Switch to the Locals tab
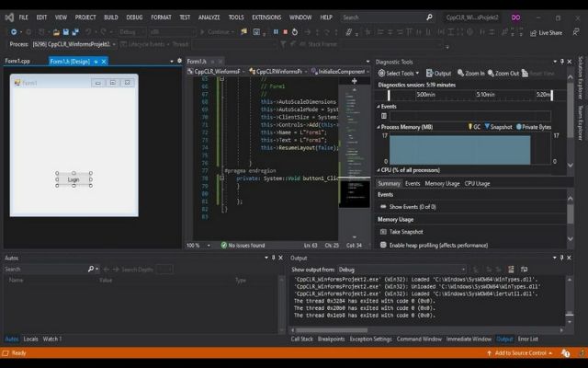The height and width of the screenshot is (368, 588). coord(30,339)
